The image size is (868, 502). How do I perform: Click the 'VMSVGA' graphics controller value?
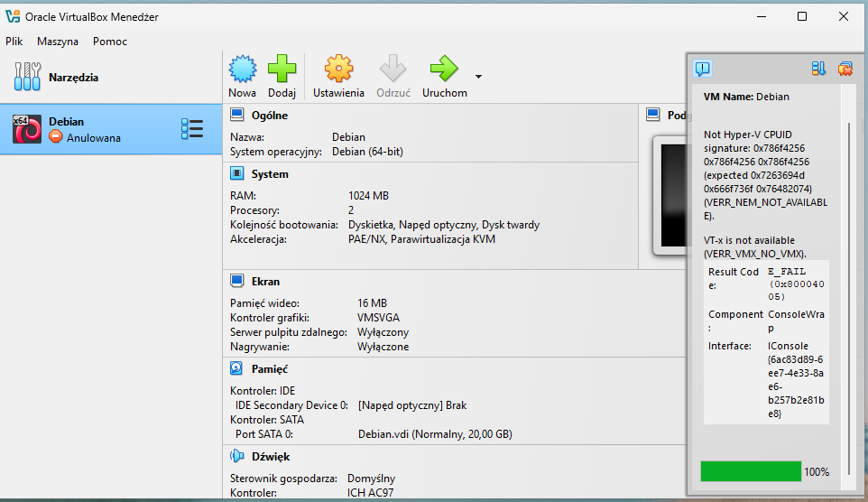tap(379, 318)
